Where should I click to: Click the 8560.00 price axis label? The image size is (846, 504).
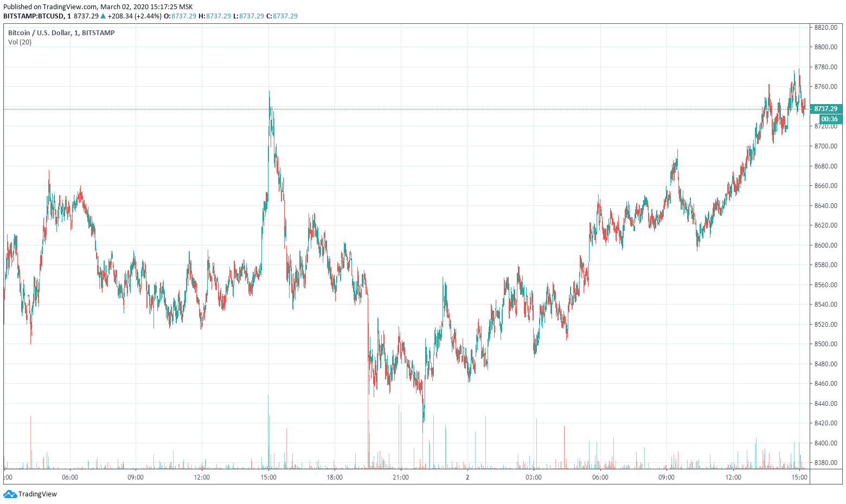tap(826, 285)
